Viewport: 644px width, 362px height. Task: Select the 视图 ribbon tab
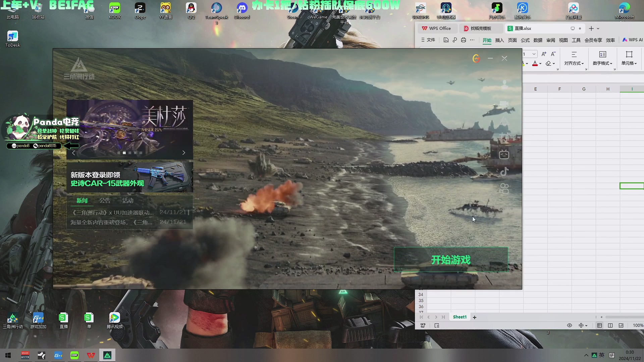tap(563, 40)
